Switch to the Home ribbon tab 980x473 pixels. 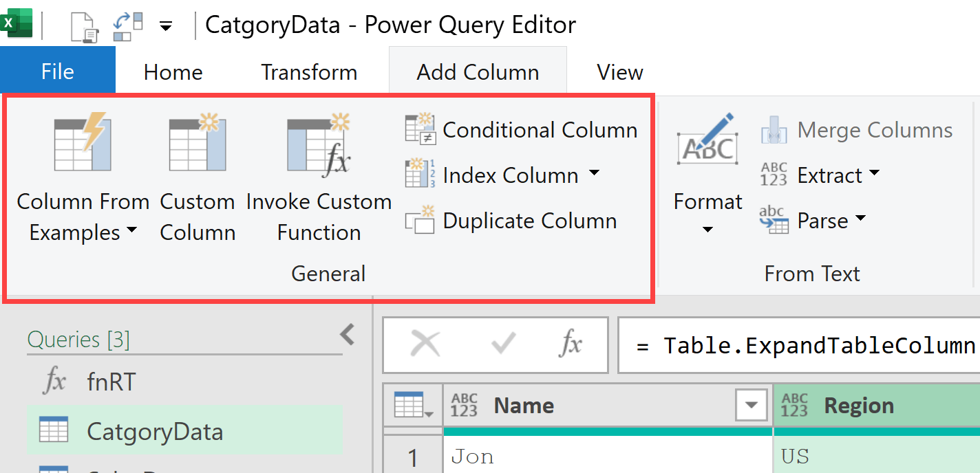[x=173, y=72]
